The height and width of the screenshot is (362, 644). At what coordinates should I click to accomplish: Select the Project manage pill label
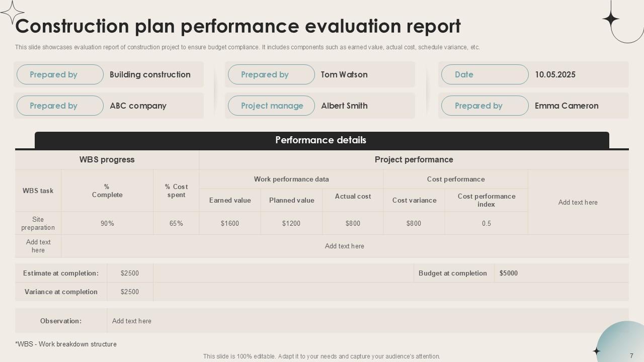click(272, 106)
